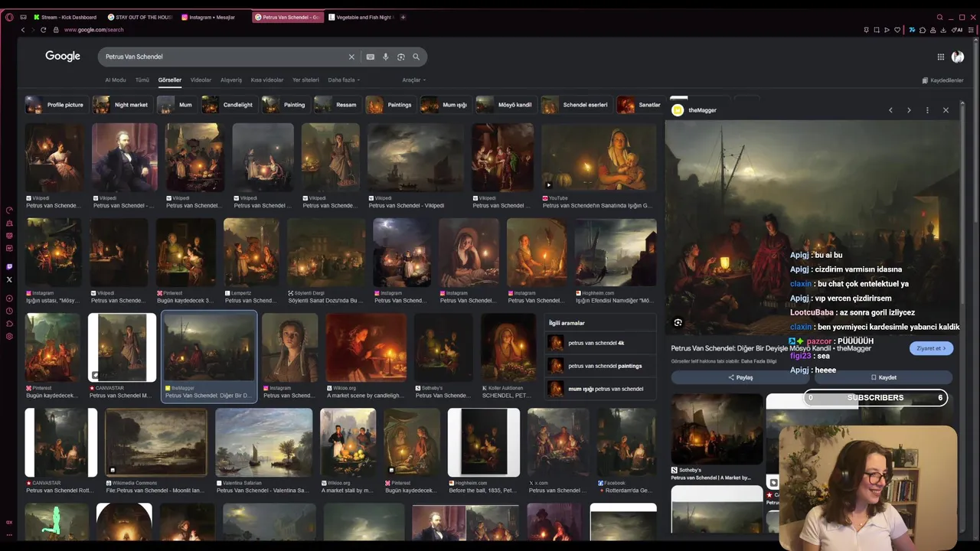980x551 pixels.
Task: Switch to the STAY OUT OF THE HOUSE tab
Action: pos(139,17)
